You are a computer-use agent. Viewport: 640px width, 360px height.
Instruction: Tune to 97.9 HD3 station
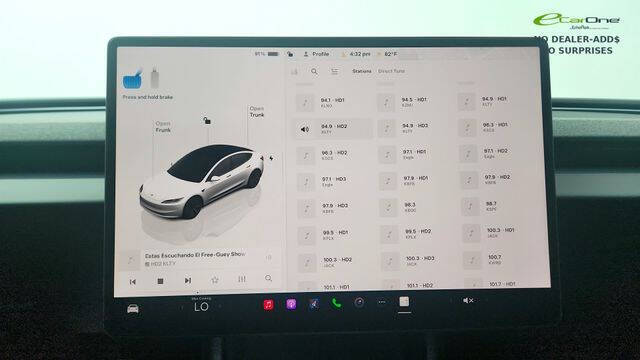[335, 208]
